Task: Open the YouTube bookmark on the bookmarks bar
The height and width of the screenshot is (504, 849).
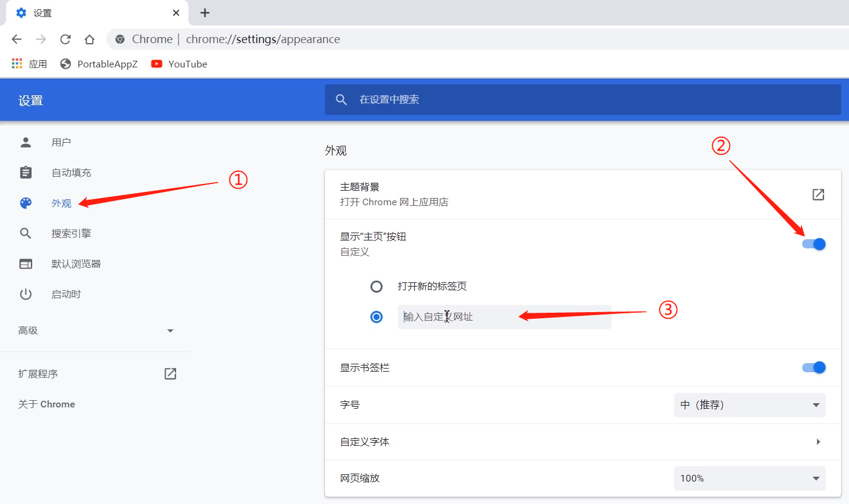Action: 179,64
